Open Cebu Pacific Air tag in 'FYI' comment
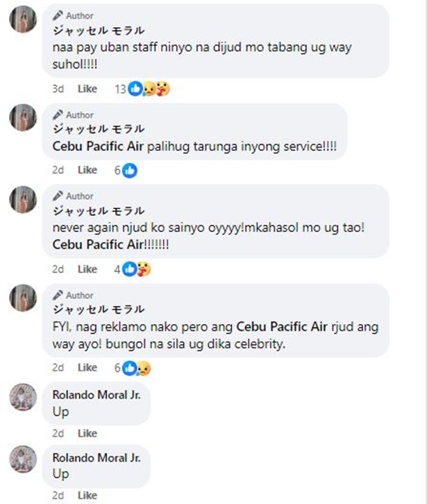 tap(282, 327)
